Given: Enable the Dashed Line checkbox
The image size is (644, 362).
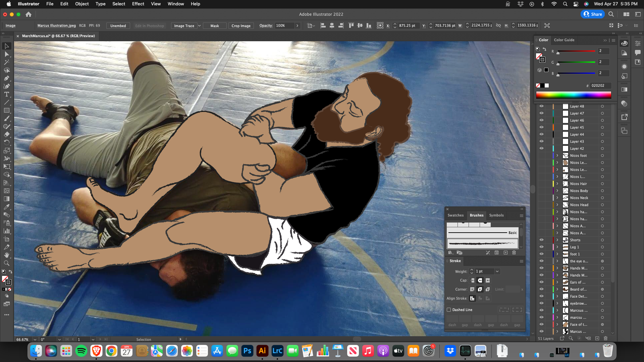Looking at the screenshot, I should (x=449, y=310).
